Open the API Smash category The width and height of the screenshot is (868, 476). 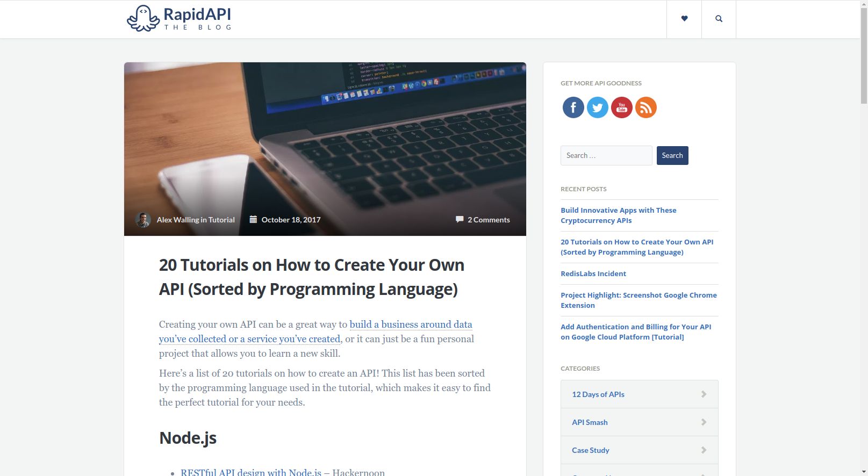[x=590, y=422]
